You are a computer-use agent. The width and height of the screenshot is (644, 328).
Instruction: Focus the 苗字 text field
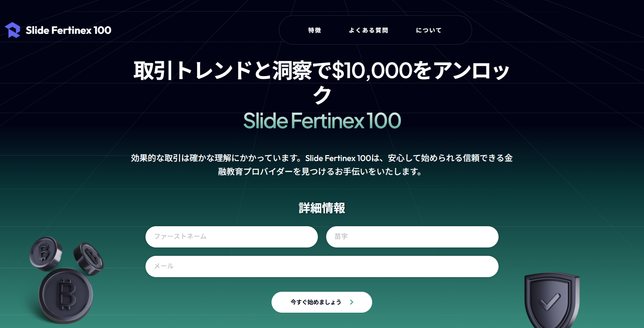412,237
